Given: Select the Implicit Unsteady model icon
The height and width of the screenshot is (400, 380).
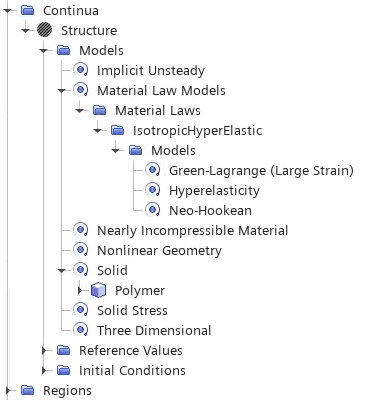Looking at the screenshot, I should click(81, 70).
